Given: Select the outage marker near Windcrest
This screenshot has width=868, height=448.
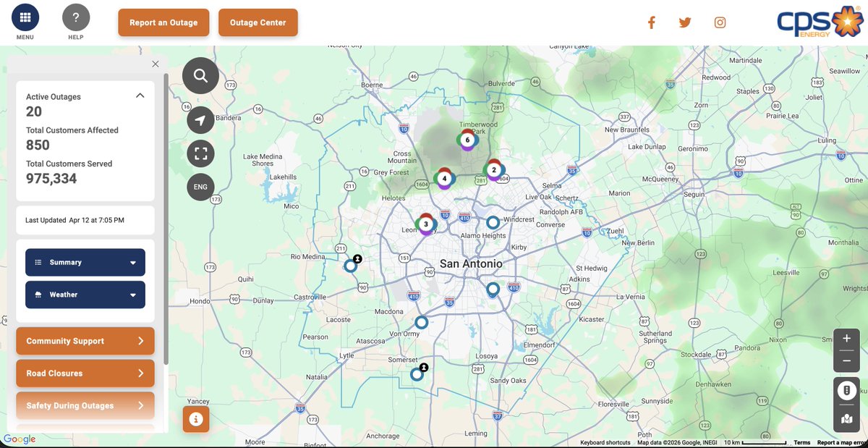Looking at the screenshot, I should point(493,223).
